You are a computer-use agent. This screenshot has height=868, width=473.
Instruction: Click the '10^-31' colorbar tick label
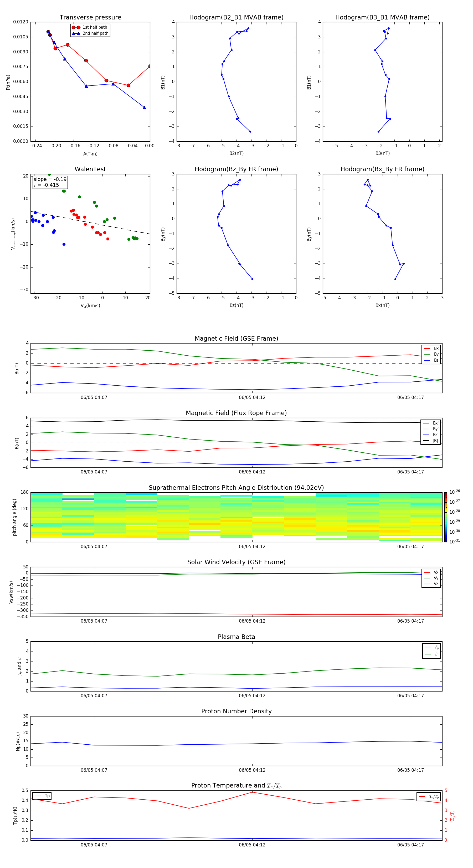pos(455,542)
